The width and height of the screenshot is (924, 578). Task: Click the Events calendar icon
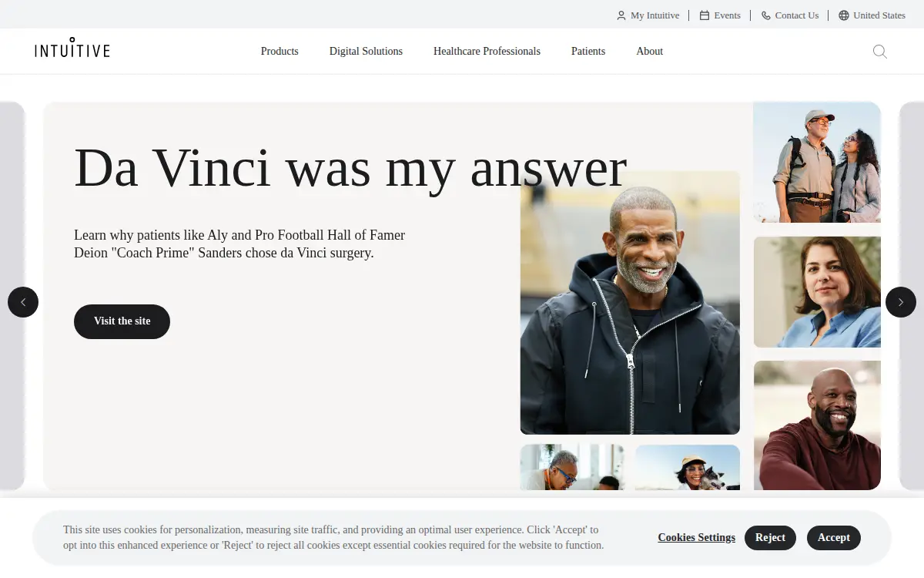705,15
